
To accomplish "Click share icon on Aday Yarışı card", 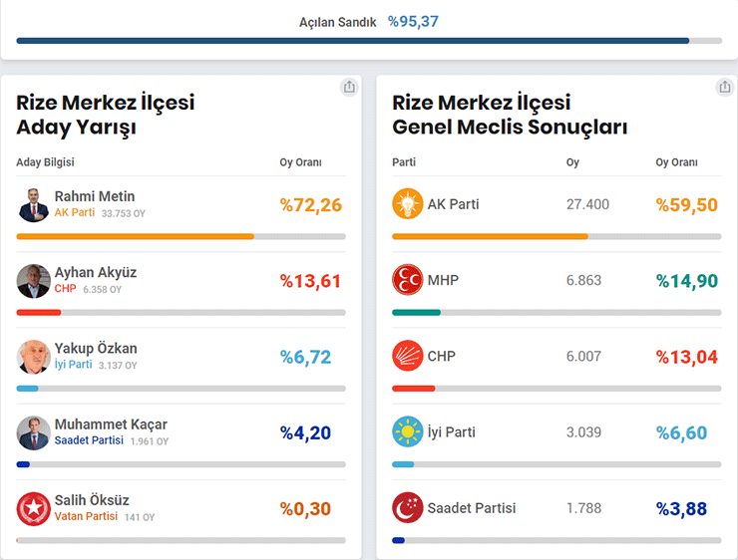I will click(x=349, y=88).
